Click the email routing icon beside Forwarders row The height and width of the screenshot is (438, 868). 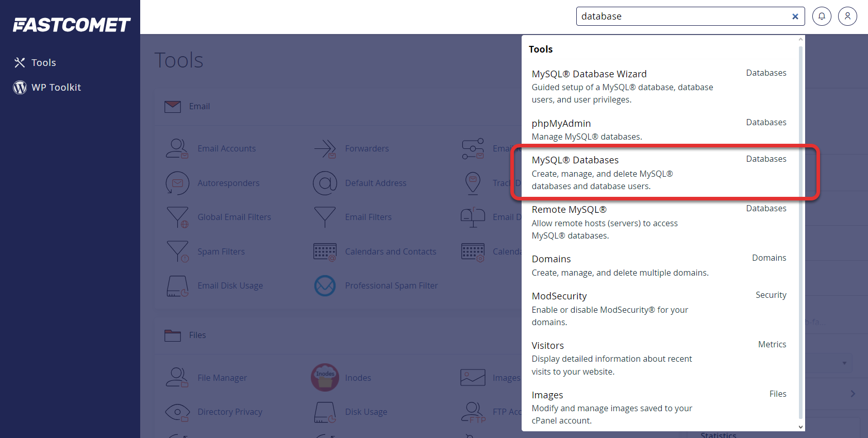[x=473, y=148]
